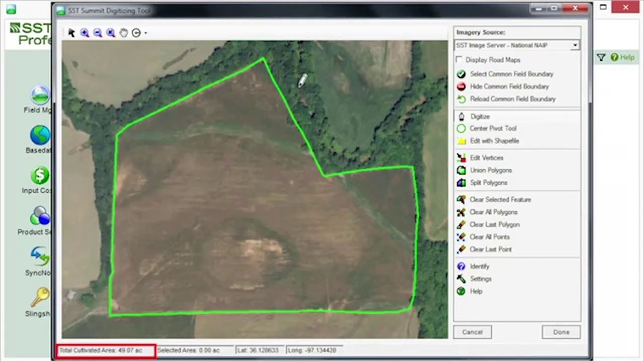Viewport: 644px width, 362px height.
Task: Click Clear Selected Feature icon
Action: coord(461,200)
